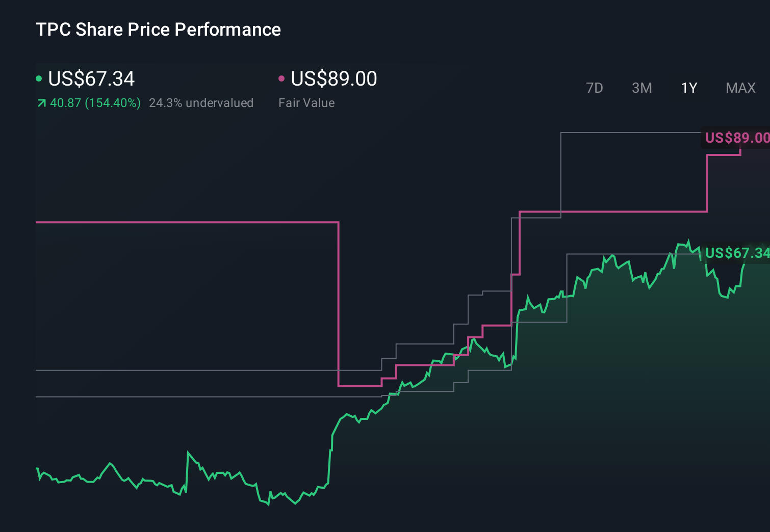Select the pink Fair Value legend dot
The image size is (770, 532).
coord(281,79)
